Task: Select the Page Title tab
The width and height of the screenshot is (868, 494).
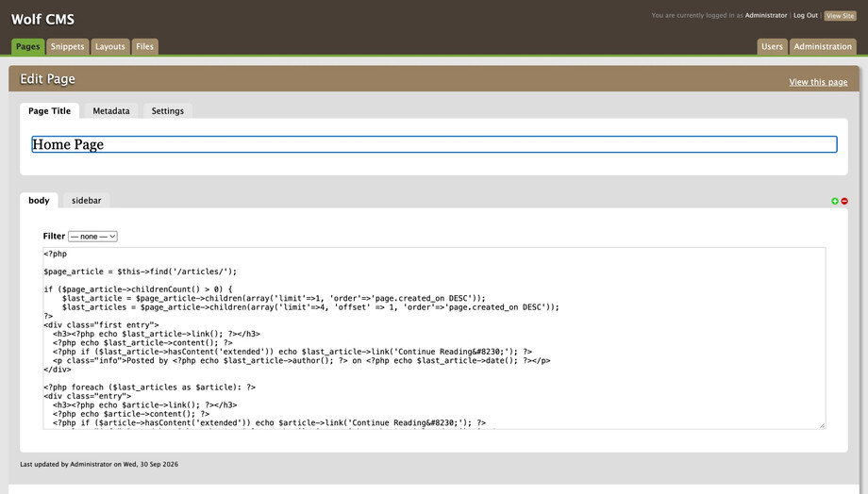Action: pyautogui.click(x=49, y=110)
